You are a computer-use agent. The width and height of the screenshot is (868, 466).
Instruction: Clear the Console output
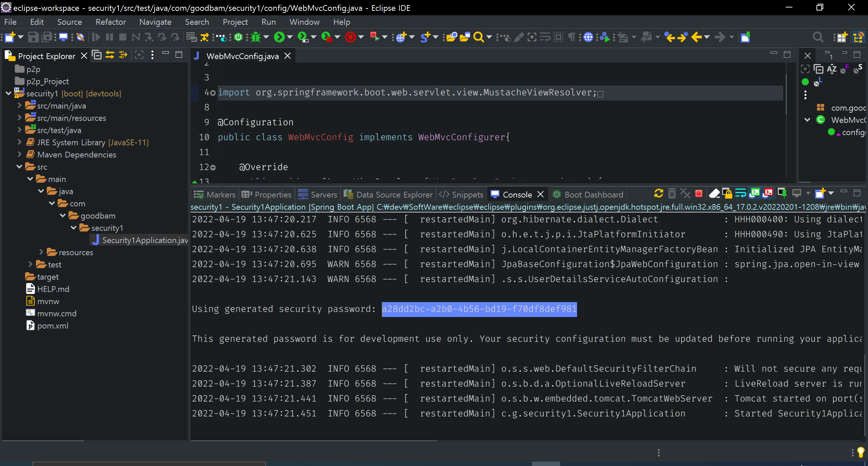click(x=714, y=194)
